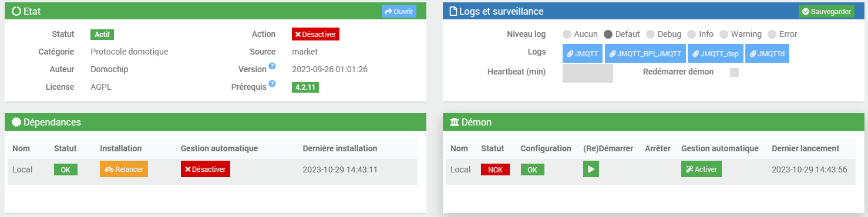
Task: Click the Dernier lancement column header
Action: [805, 148]
